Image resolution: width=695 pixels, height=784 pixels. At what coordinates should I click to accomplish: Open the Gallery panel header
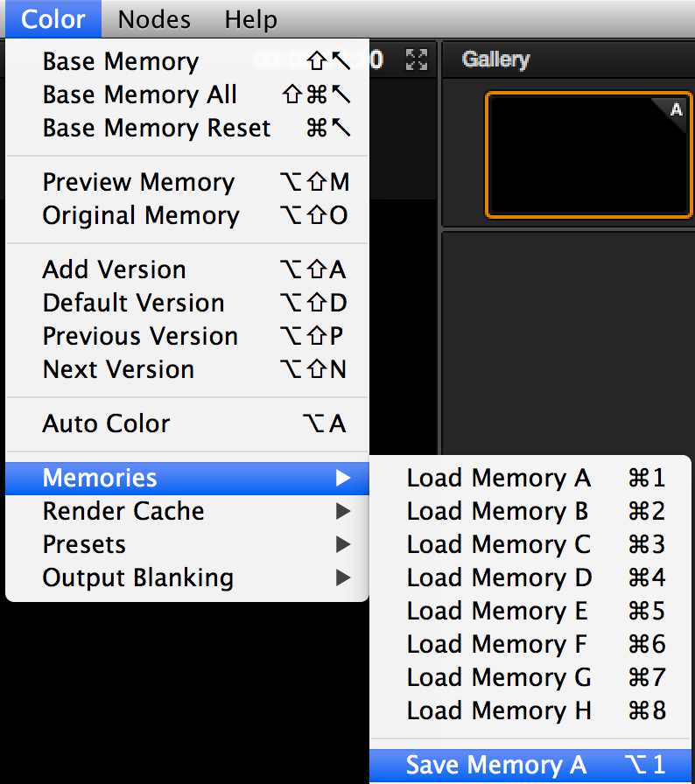click(495, 59)
